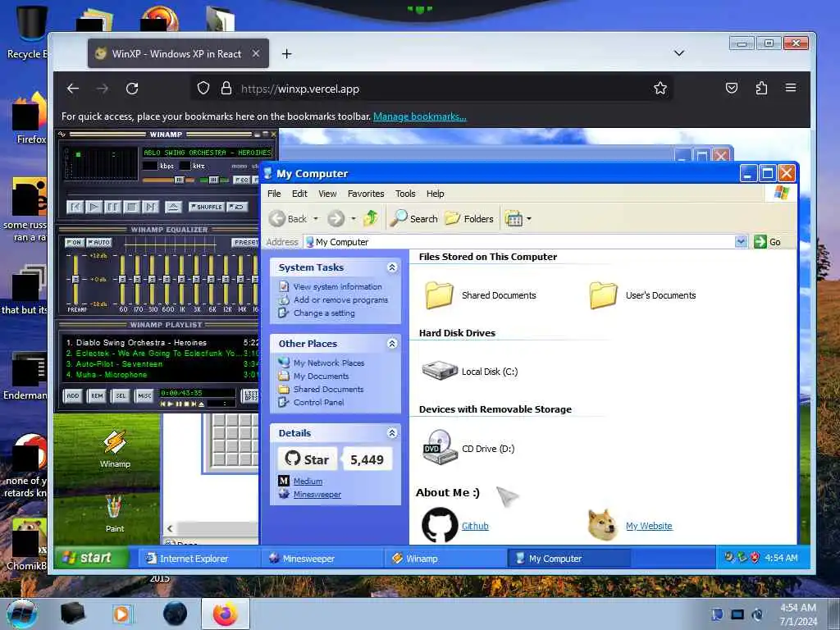Screen dimensions: 840x630
Task: Select playlist track Muha - Microphone
Action: (162, 374)
